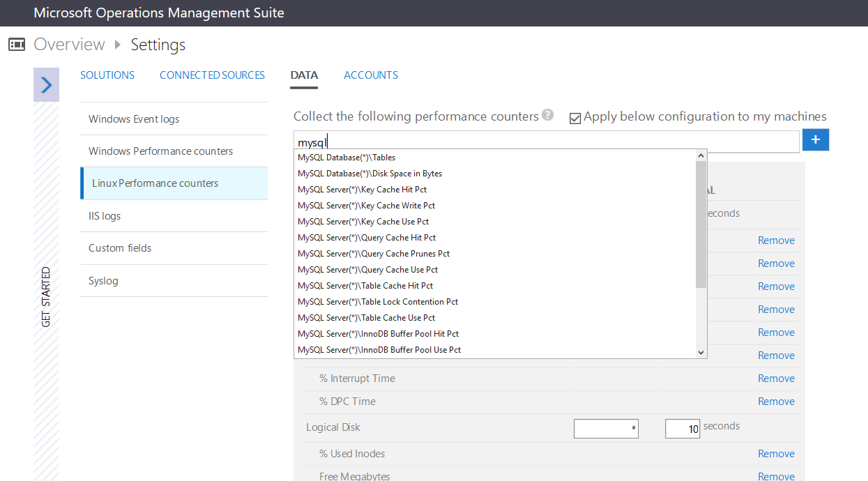This screenshot has width=868, height=481.
Task: Open Custom fields settings
Action: 174,248
